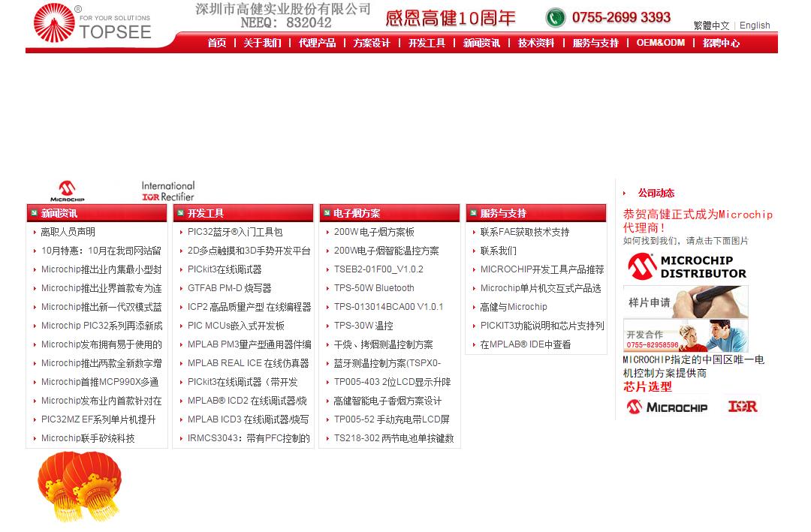This screenshot has width=811, height=532.
Task: Open the 新闻资讯 navigation menu item
Action: [481, 43]
